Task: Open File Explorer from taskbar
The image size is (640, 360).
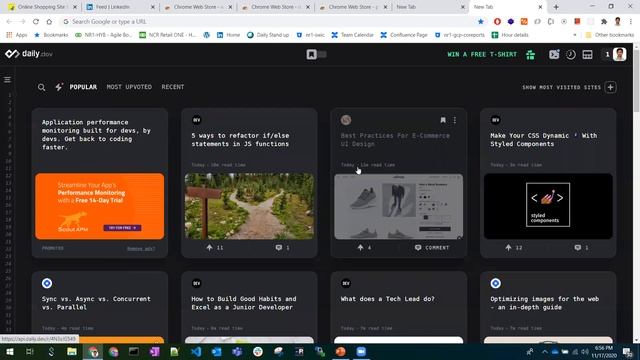Action: coord(72,351)
